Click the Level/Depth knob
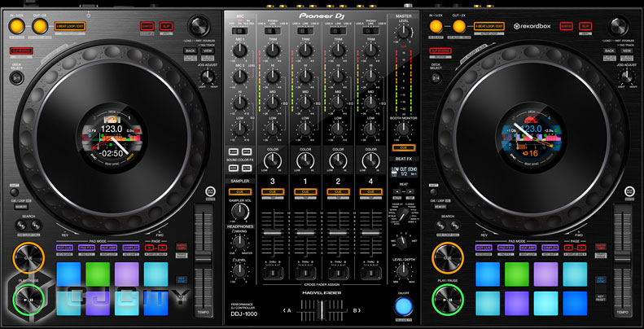644x329 pixels. (x=403, y=271)
